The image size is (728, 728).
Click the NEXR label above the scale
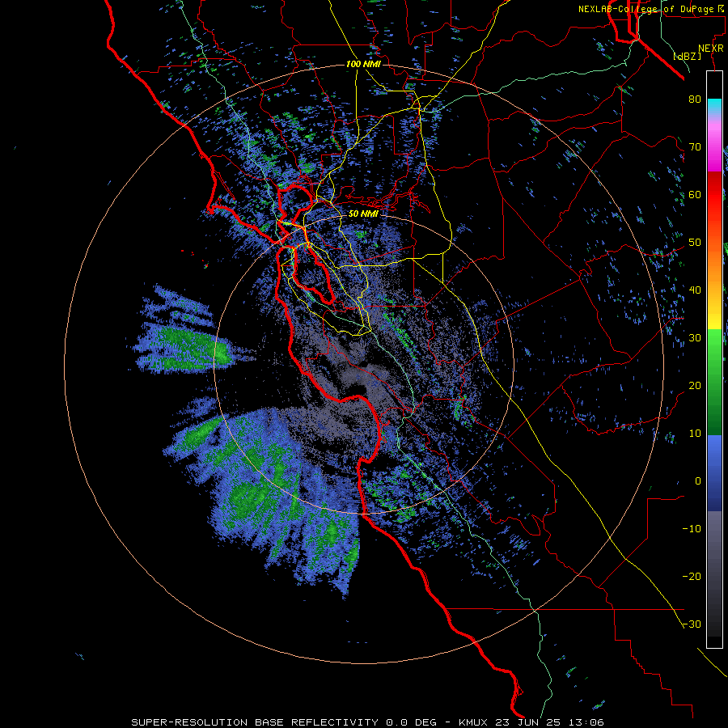point(711,49)
